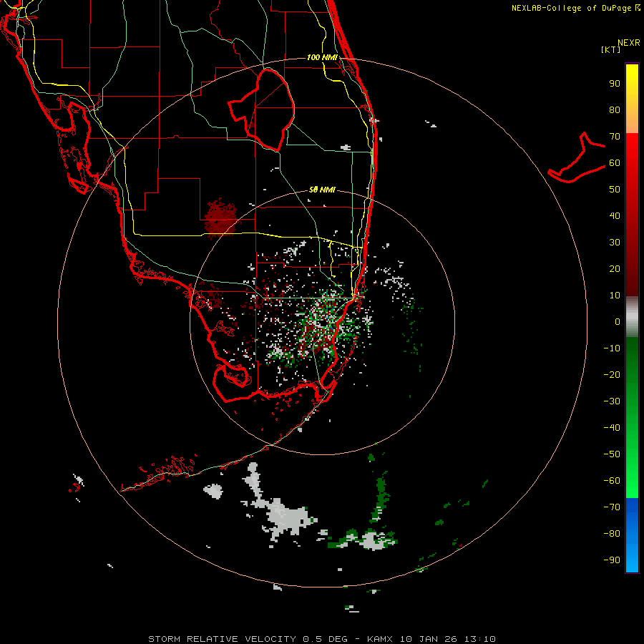Viewport: 644px width, 644px height.
Task: Click the KT units label above color bar
Action: tap(610, 49)
